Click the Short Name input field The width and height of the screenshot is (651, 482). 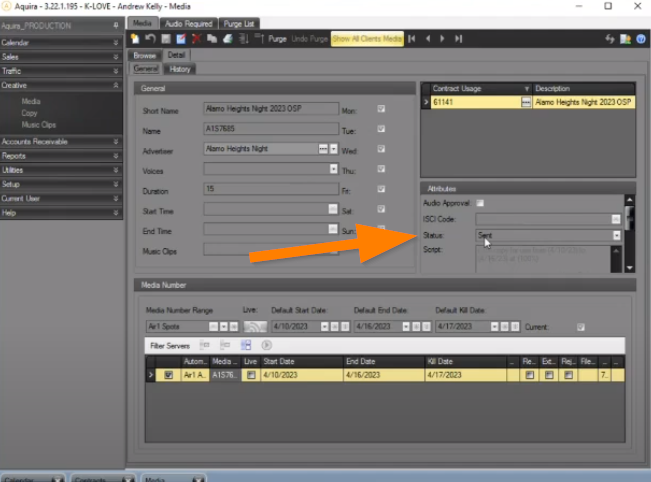point(271,109)
